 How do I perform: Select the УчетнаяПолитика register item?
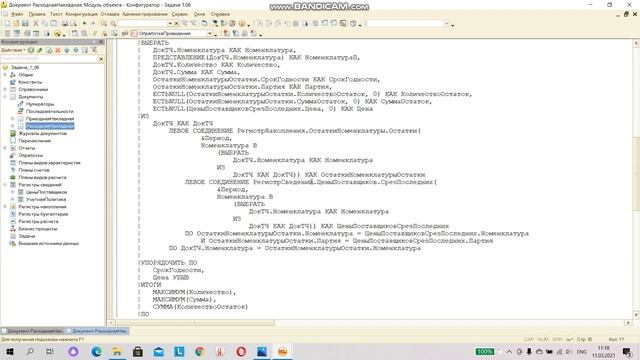(x=46, y=200)
